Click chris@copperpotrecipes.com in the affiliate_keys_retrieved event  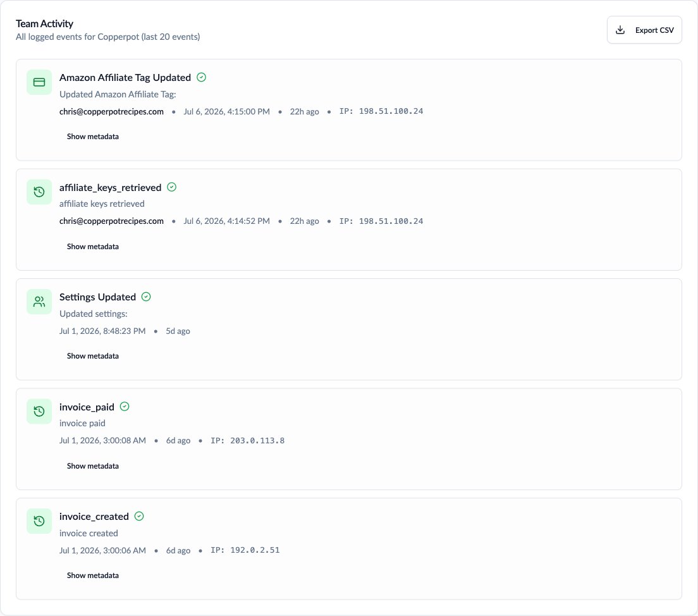pyautogui.click(x=111, y=221)
